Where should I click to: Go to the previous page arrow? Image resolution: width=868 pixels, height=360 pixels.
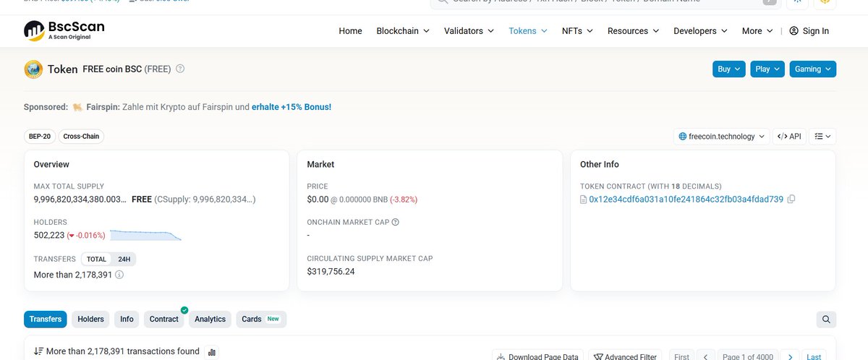coord(707,356)
